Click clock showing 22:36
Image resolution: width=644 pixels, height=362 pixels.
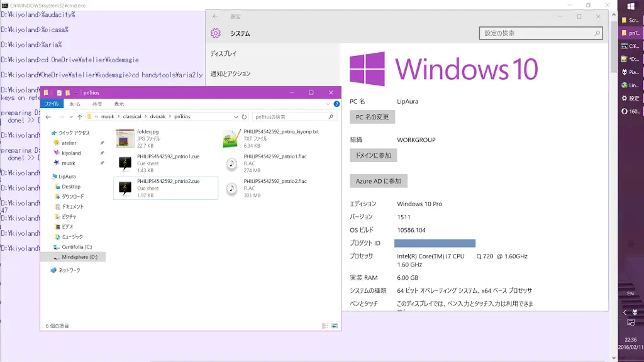coord(630,340)
